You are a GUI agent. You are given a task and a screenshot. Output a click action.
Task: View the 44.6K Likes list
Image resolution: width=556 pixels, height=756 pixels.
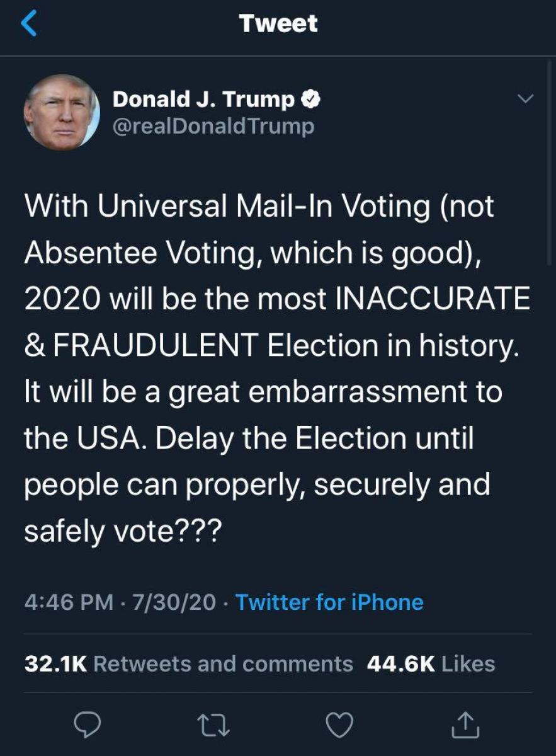[x=431, y=663]
